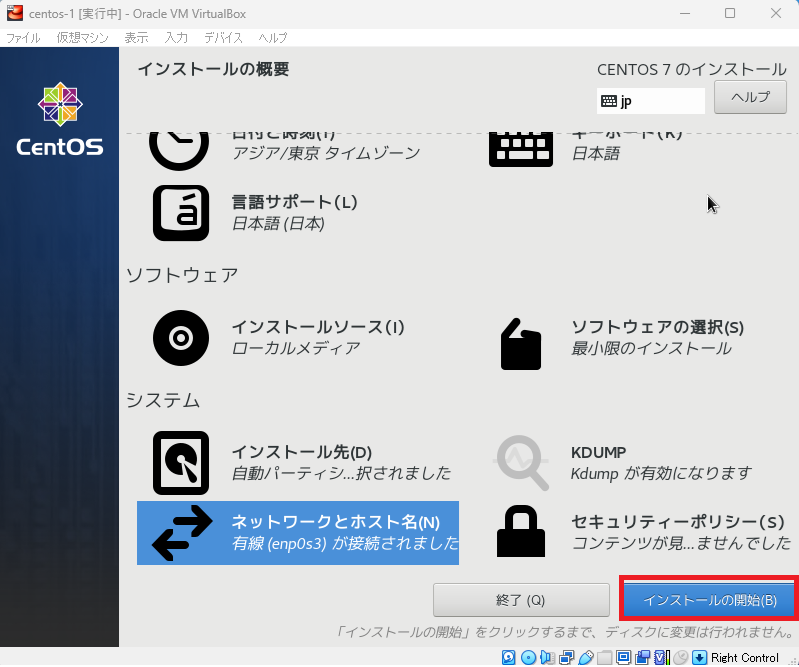Viewport: 799px width, 667px height.
Task: Click the optical disk status icon
Action: tap(528, 657)
